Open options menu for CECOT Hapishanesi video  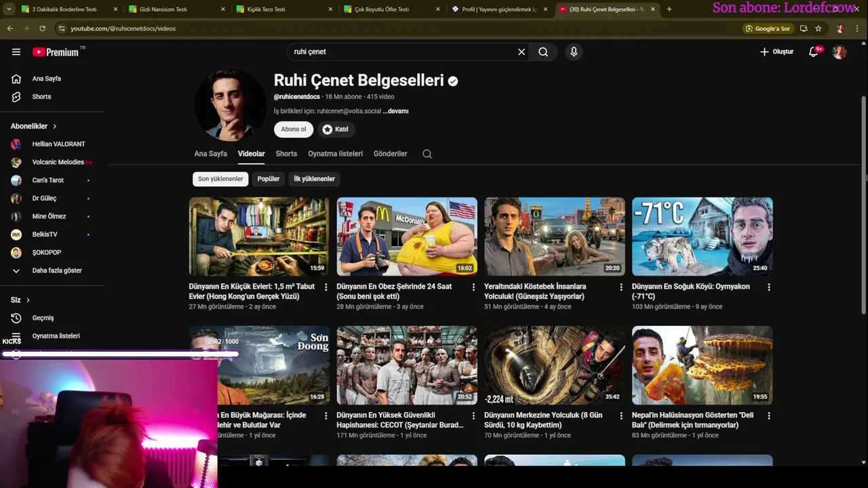tap(473, 416)
